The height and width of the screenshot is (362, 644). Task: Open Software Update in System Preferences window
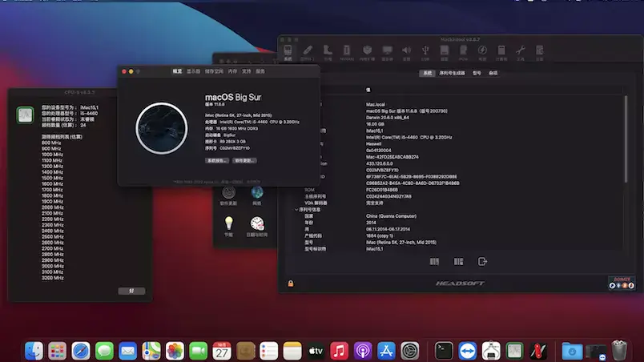(x=228, y=195)
